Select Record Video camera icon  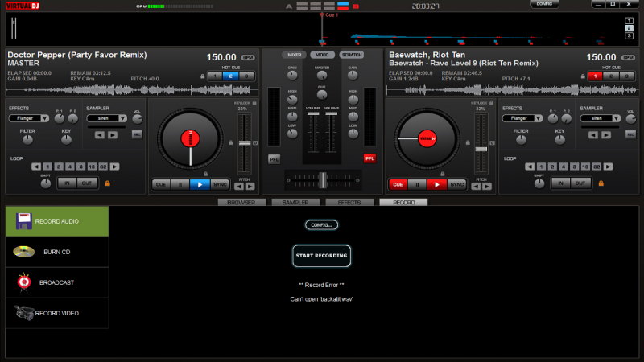(24, 313)
